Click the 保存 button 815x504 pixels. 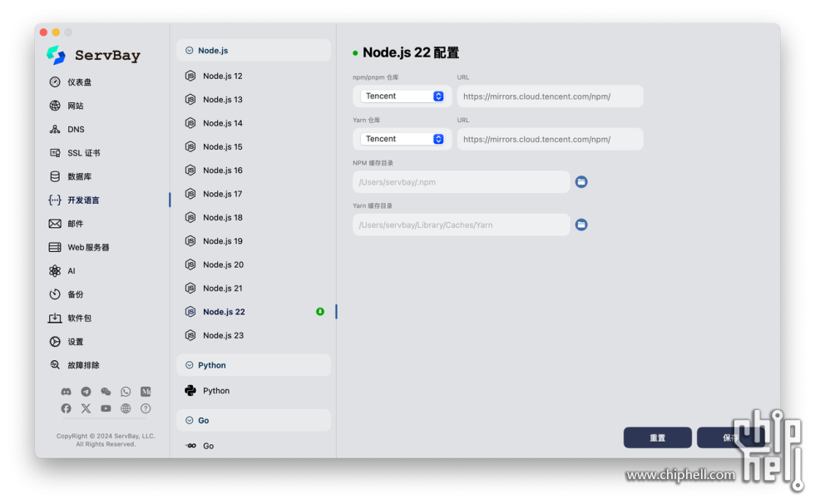tap(730, 437)
